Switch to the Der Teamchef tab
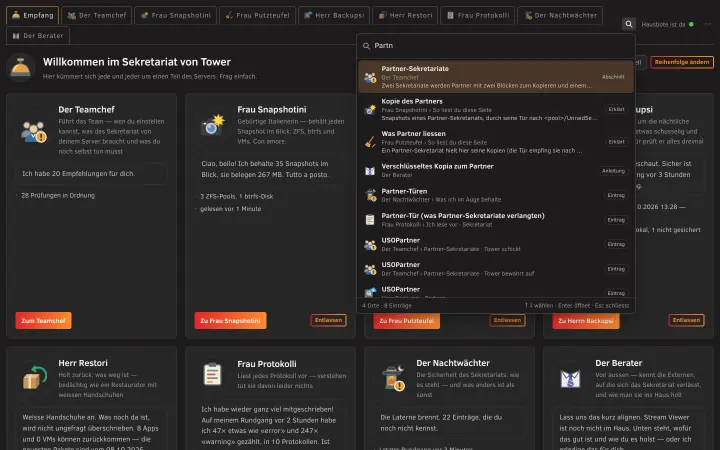 [96, 15]
